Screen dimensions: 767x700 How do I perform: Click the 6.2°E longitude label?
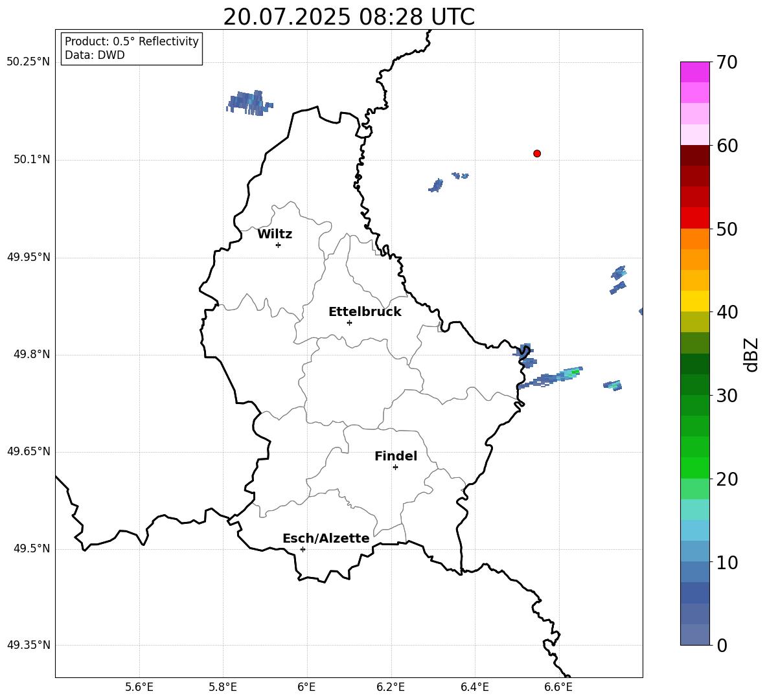(391, 687)
